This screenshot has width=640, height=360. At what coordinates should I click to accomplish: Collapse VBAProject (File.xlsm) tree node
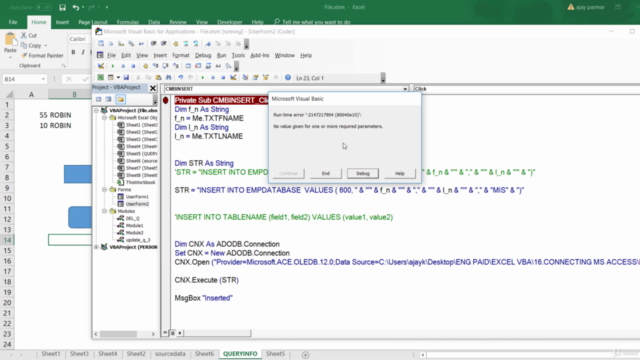tap(96, 110)
